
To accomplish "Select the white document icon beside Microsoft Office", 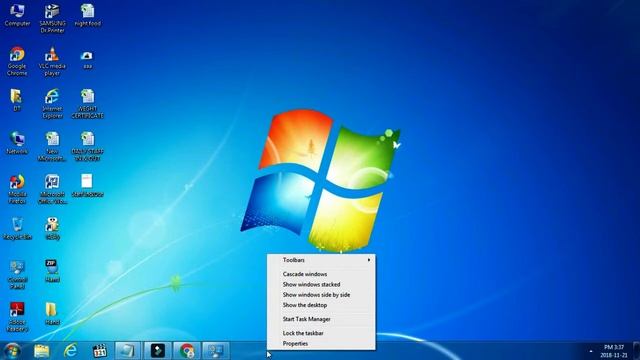I will (x=87, y=186).
